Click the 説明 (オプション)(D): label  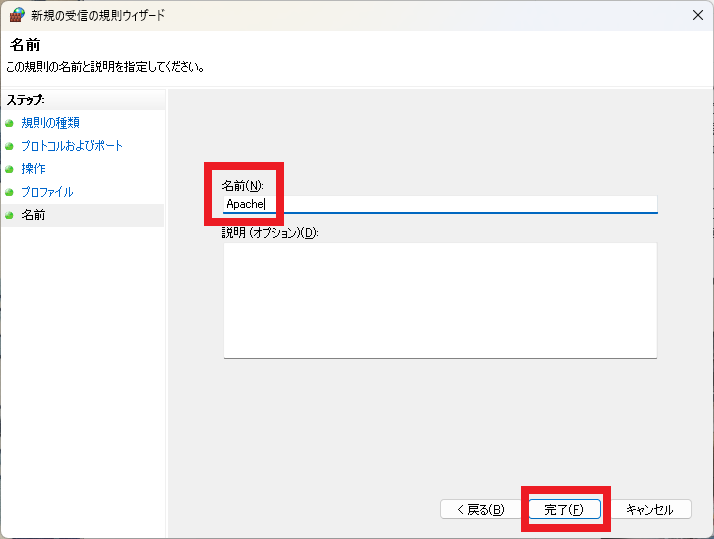point(270,233)
